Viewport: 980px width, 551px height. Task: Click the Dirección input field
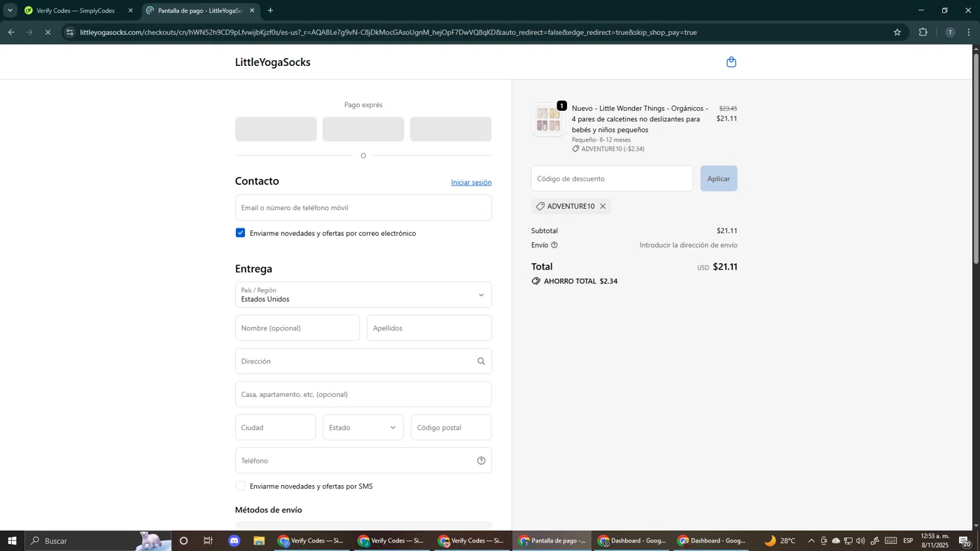point(363,361)
